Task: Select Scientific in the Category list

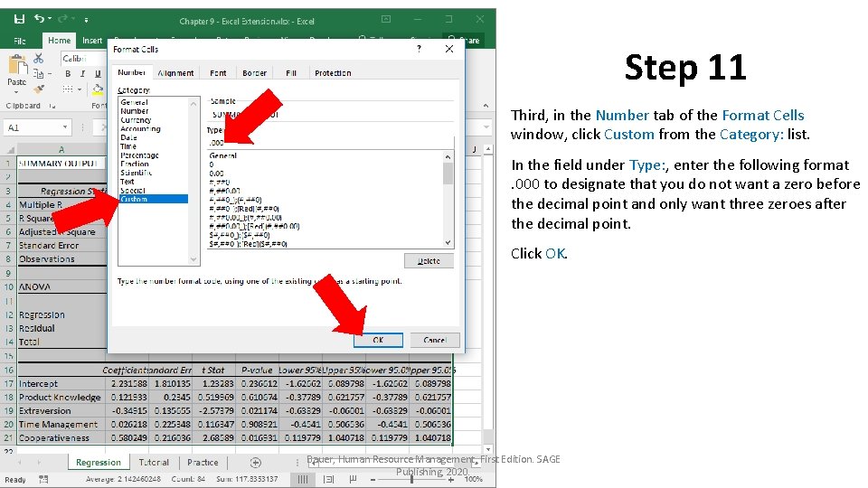Action: [x=137, y=174]
